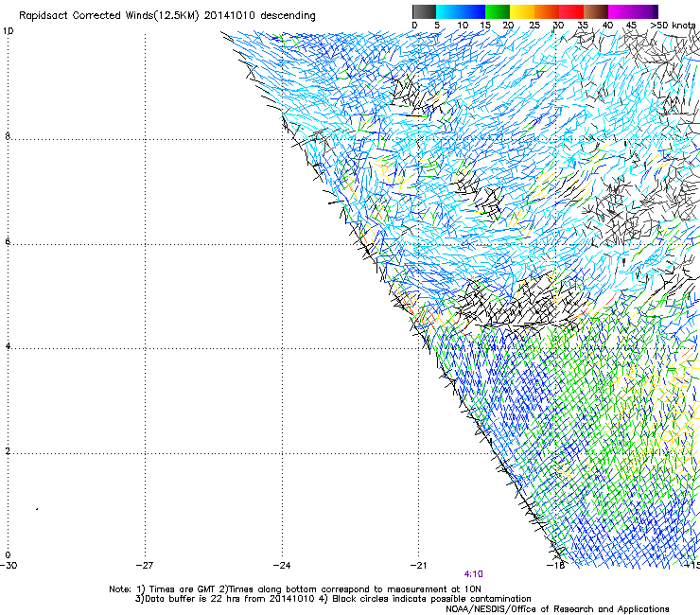This screenshot has height=615, width=700.
Task: Click the latitude label 4
Action: click(8, 346)
